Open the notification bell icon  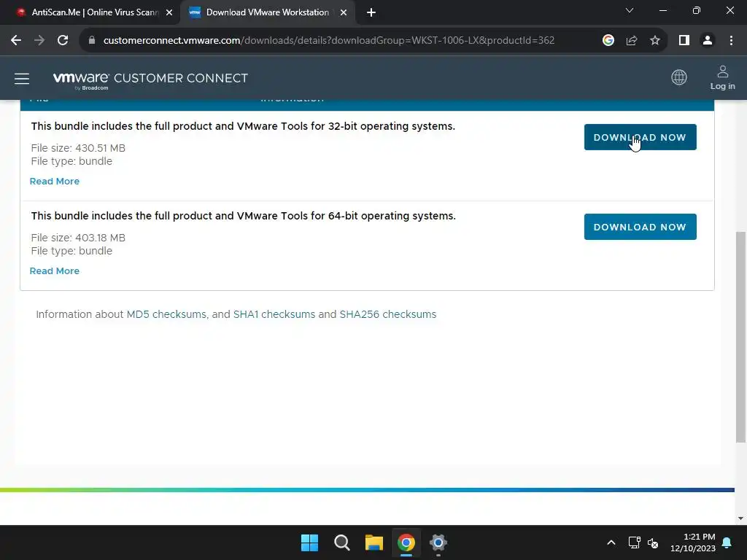pyautogui.click(x=727, y=542)
